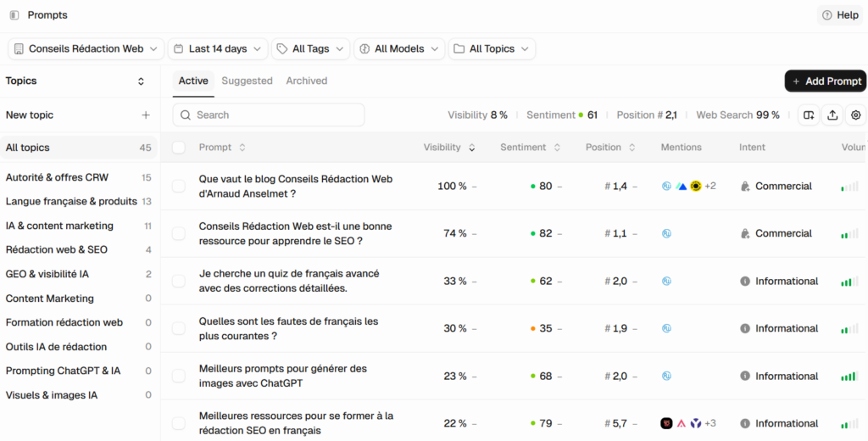Sort by the Prompt column header
The image size is (868, 441).
[222, 148]
